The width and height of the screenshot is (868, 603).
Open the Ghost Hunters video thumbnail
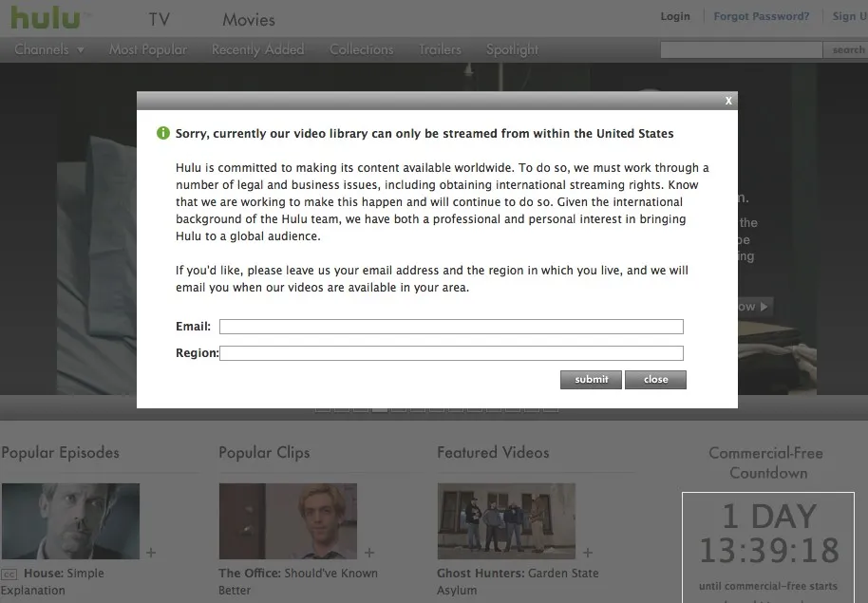[506, 521]
